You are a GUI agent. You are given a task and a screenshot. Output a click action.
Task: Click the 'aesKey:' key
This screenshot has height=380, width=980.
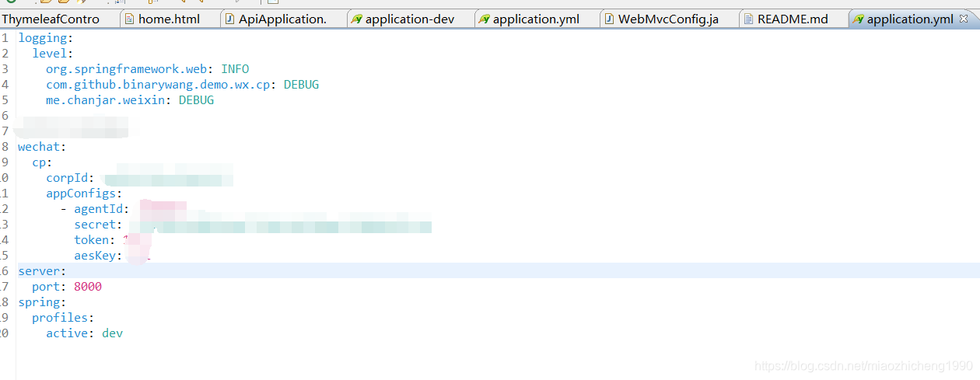pos(98,256)
